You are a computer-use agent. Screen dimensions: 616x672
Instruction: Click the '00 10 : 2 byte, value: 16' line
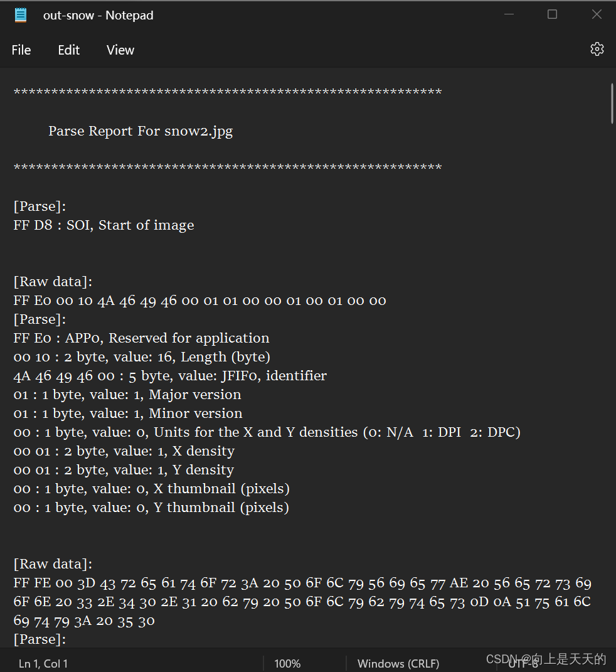[142, 357]
